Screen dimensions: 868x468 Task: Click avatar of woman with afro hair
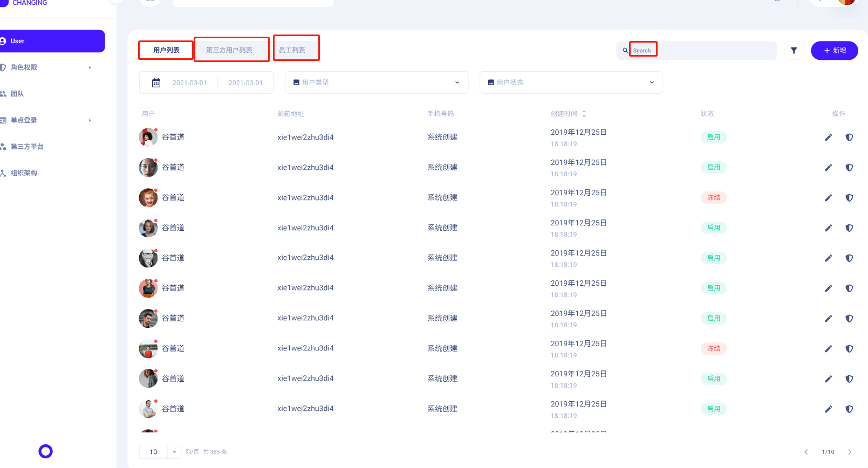click(148, 137)
